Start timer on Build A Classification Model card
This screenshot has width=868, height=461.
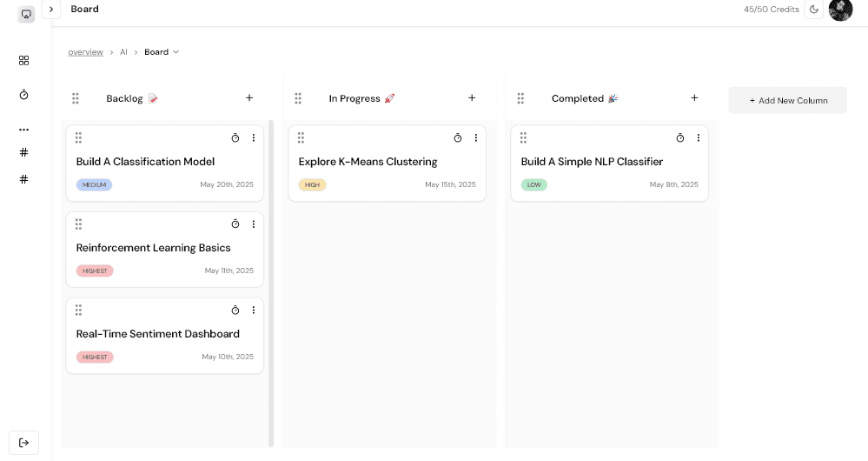tap(235, 138)
